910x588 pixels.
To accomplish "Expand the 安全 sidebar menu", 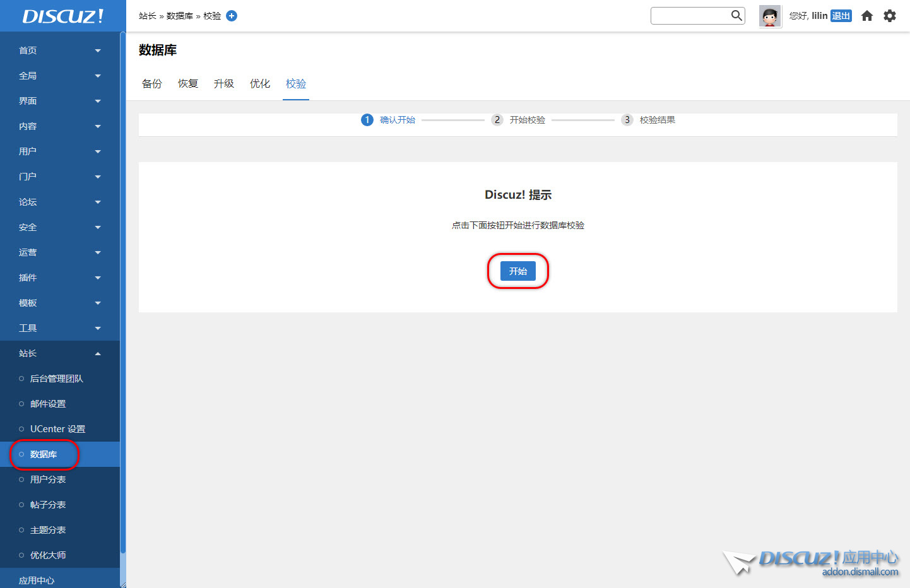I will tap(60, 227).
